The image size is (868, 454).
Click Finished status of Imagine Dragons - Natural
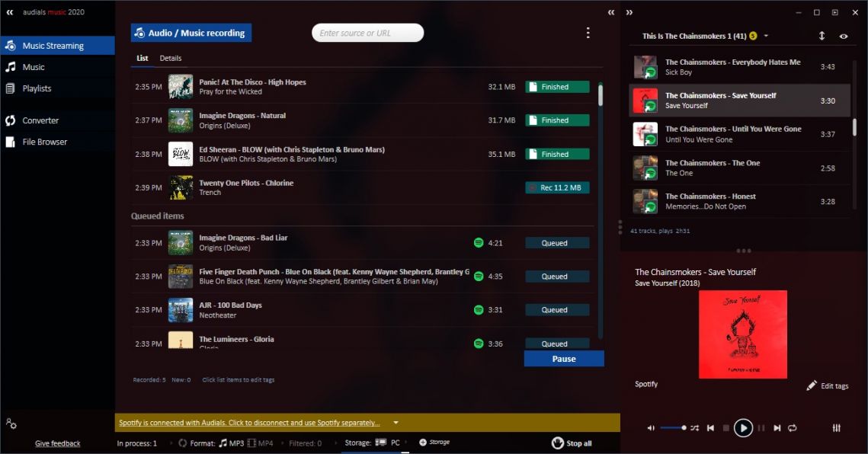tap(557, 120)
